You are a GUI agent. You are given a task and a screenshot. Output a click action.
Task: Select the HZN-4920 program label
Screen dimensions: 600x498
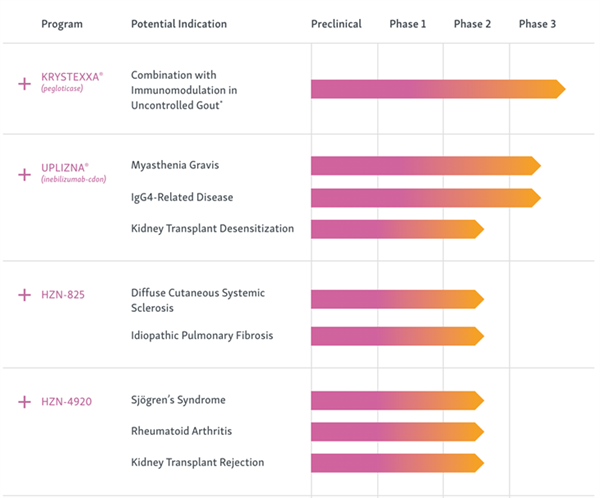(67, 402)
